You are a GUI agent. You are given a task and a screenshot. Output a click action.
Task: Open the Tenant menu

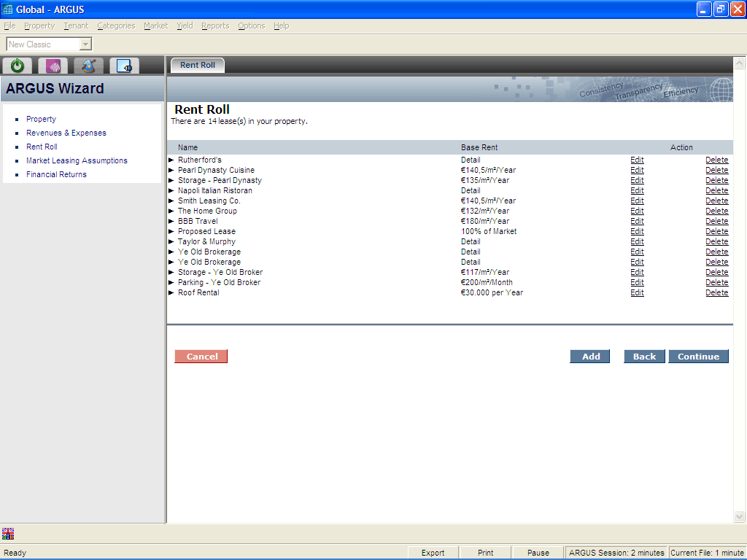[x=76, y=26]
